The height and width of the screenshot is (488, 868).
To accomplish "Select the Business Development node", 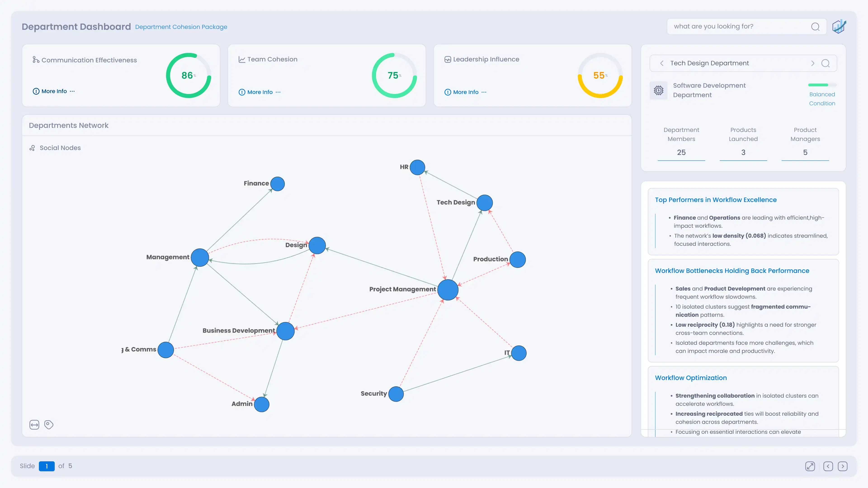I will (x=285, y=331).
